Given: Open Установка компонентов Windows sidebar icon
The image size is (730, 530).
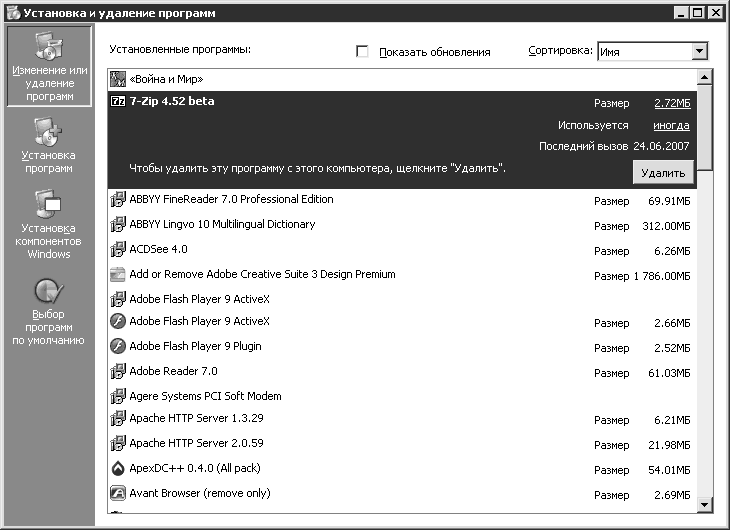Looking at the screenshot, I should (x=48, y=204).
